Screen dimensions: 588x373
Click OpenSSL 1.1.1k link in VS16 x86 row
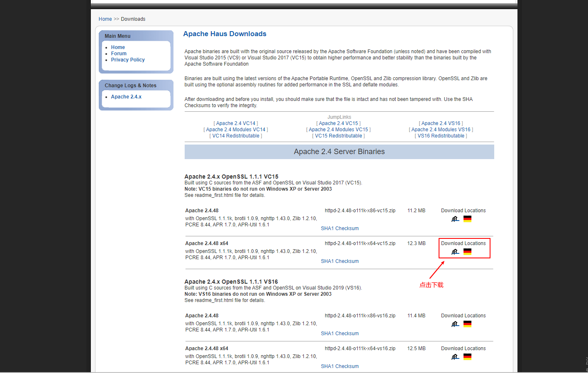click(x=225, y=324)
